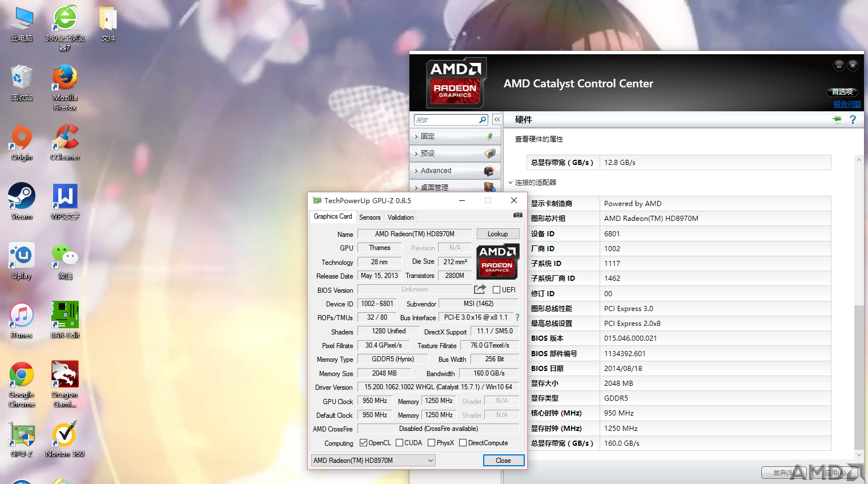The width and height of the screenshot is (868, 484).
Task: Open the 360安全浏览器7 desktop shortcut
Action: pyautogui.click(x=65, y=29)
